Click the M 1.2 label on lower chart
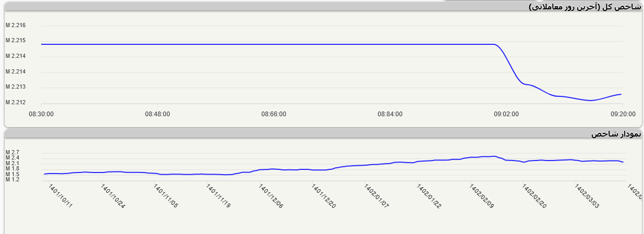Viewport: 644px width, 234px height. 12,179
